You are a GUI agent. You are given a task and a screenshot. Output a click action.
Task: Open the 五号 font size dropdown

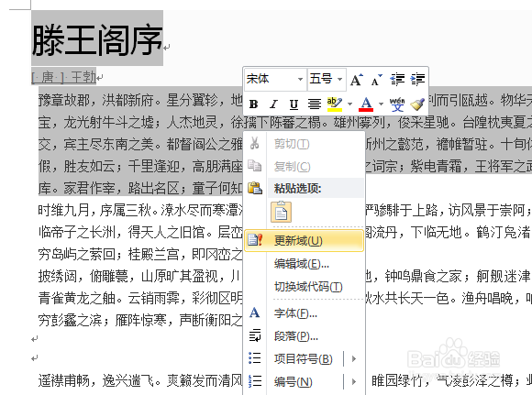(x=339, y=80)
